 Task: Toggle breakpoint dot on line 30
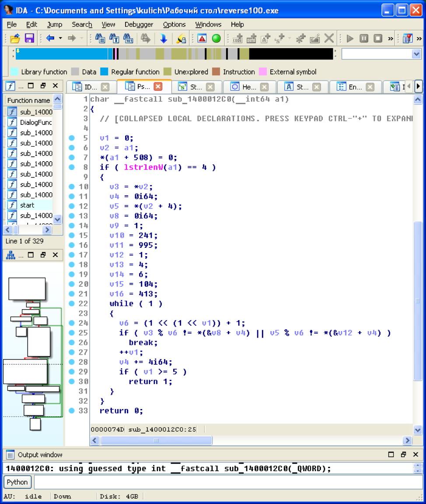[x=72, y=381]
